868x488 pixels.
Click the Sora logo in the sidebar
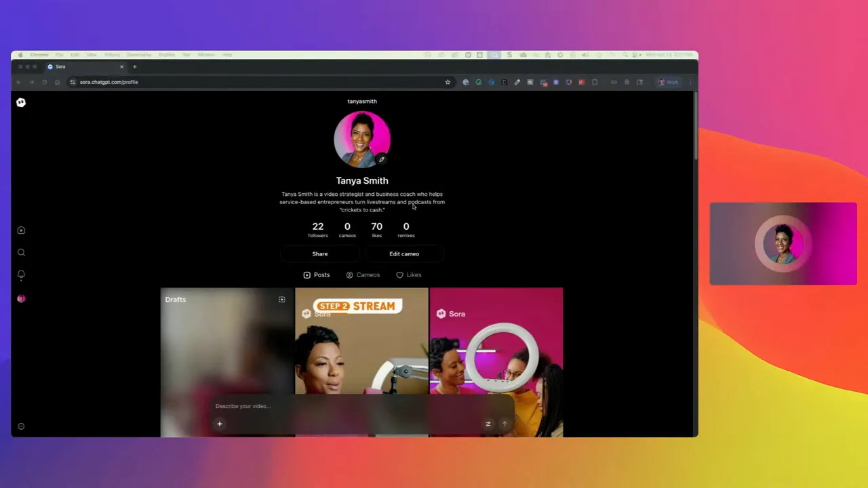click(x=21, y=102)
